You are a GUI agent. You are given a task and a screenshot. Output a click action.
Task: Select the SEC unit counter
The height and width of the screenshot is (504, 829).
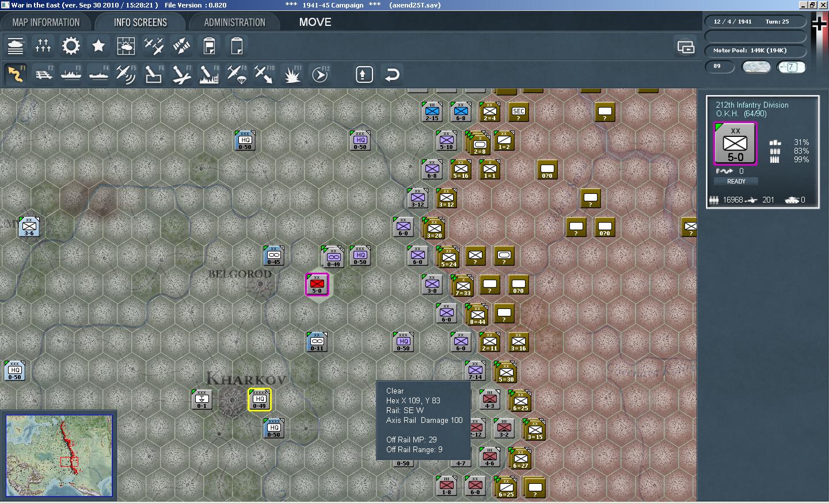click(518, 112)
